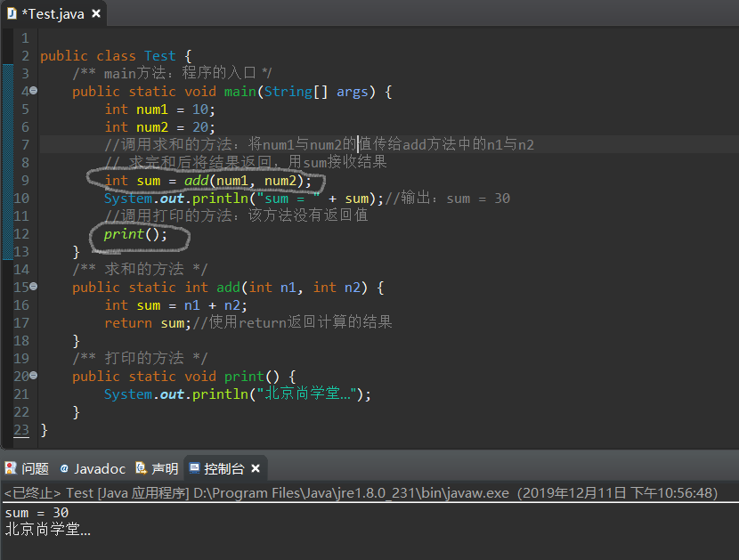Click line number 9 in the gutter
The width and height of the screenshot is (739, 560).
(25, 181)
